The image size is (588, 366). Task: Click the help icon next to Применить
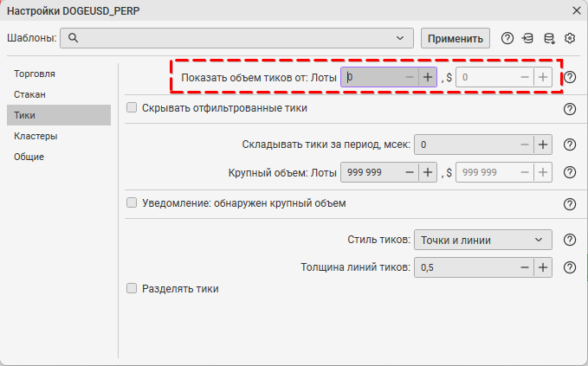[507, 38]
